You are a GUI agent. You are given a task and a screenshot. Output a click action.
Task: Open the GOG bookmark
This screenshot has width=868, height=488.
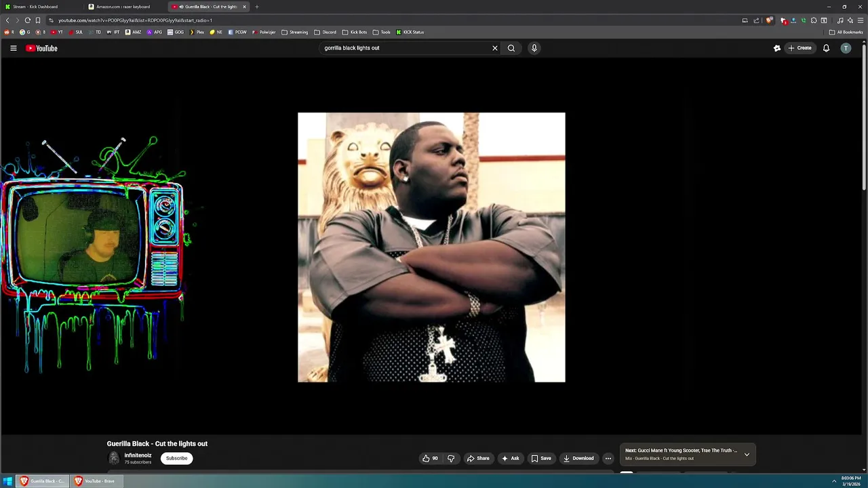[176, 32]
